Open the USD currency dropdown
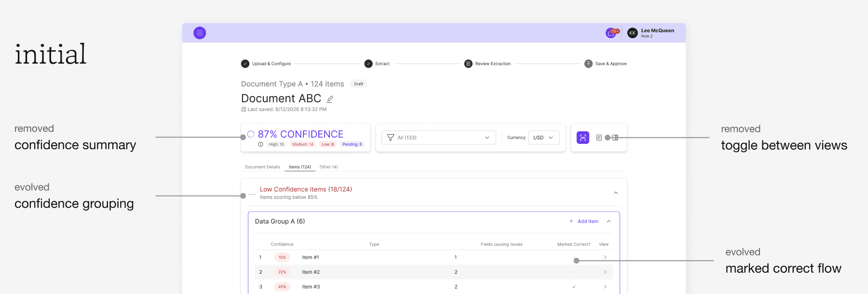The height and width of the screenshot is (294, 868). (544, 138)
